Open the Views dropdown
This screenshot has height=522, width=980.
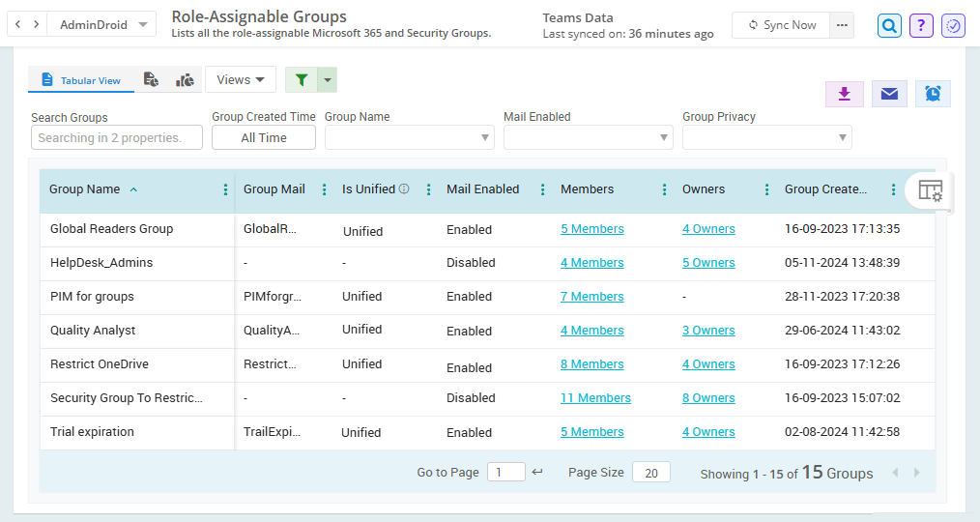tap(241, 80)
